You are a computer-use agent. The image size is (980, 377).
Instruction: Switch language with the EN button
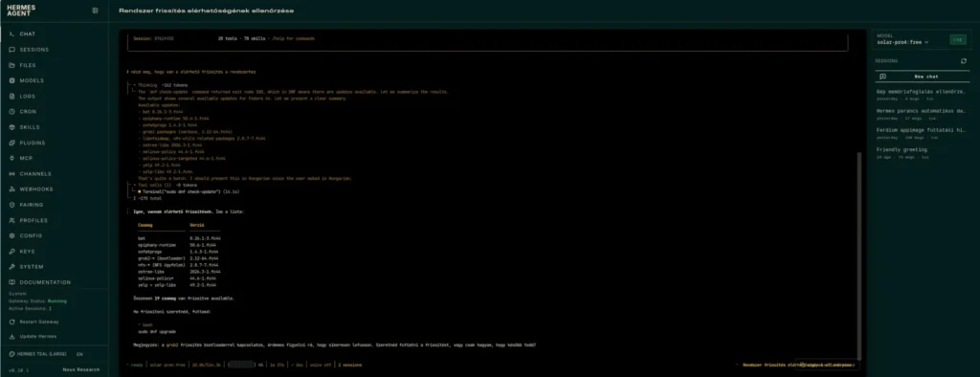(80, 354)
